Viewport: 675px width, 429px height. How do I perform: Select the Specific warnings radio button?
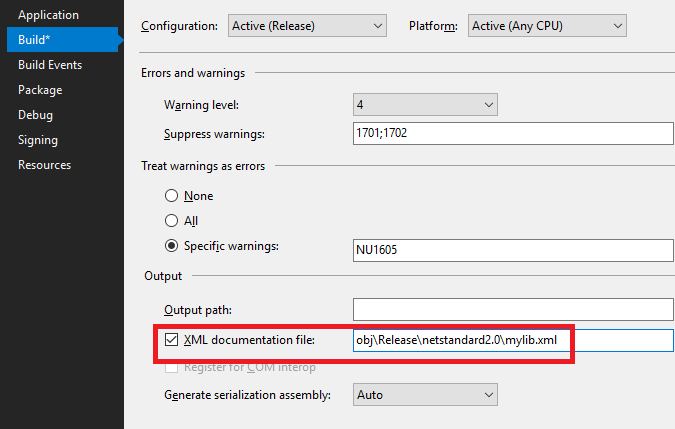[x=172, y=246]
